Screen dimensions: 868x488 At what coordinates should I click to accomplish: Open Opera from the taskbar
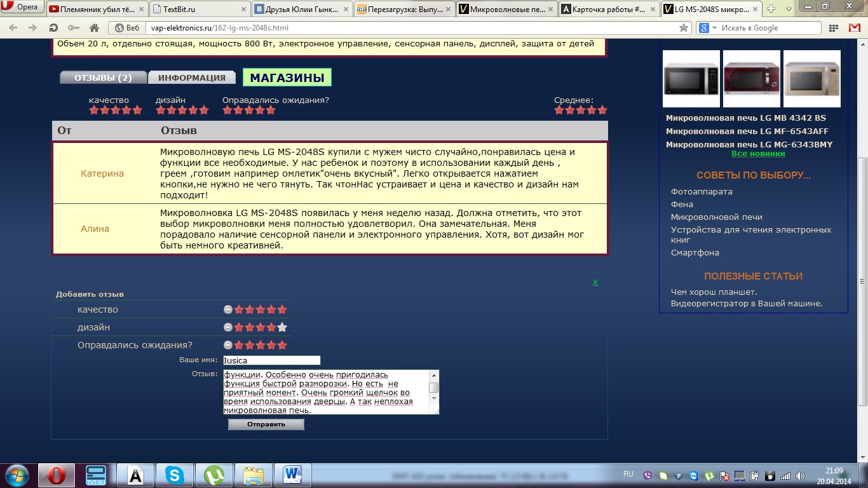click(x=57, y=475)
